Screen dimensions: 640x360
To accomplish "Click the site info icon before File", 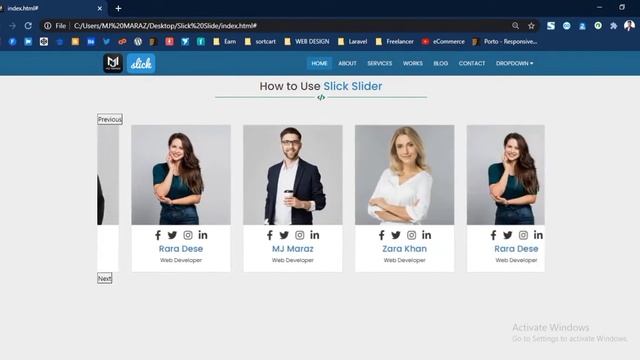I will click(48, 26).
